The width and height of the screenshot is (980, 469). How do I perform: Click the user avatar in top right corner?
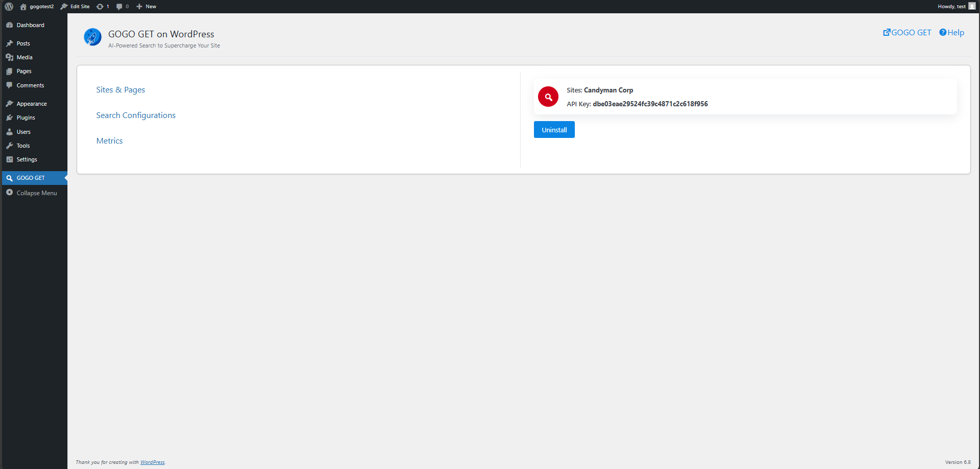(x=972, y=6)
